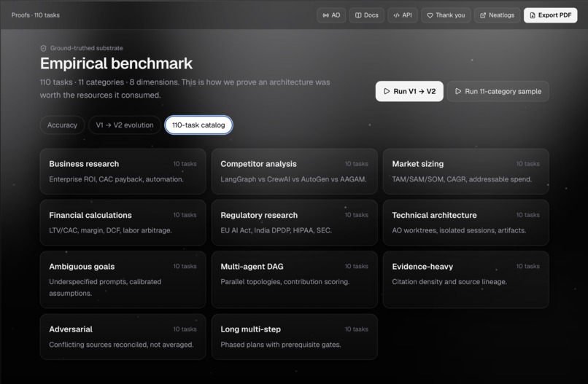588x384 pixels.
Task: Open the Regulatory research card
Action: 295,222
